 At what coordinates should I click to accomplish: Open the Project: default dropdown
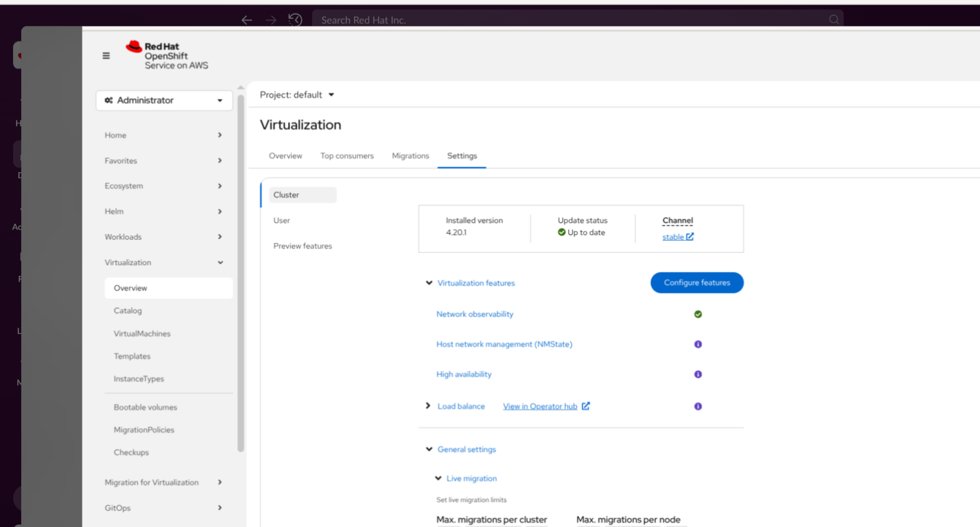(x=297, y=95)
